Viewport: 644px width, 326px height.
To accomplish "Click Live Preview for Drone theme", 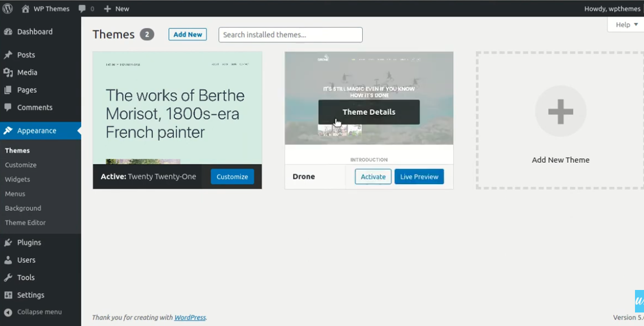I will coord(419,177).
